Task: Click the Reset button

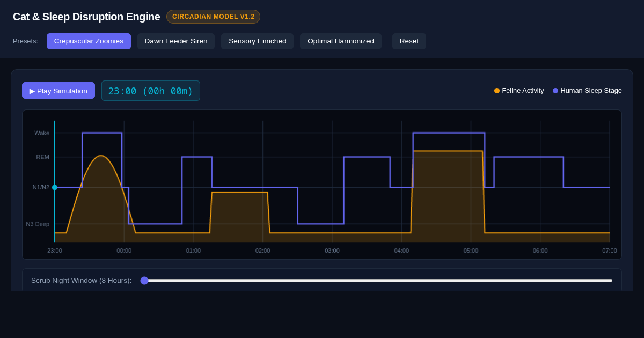Action: [409, 41]
